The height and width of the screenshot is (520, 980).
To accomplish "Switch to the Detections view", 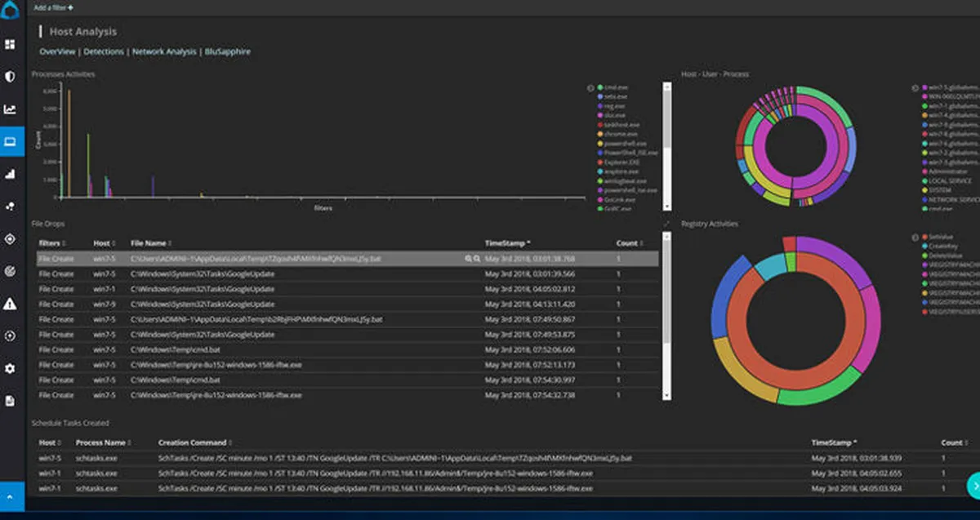I will (x=104, y=51).
